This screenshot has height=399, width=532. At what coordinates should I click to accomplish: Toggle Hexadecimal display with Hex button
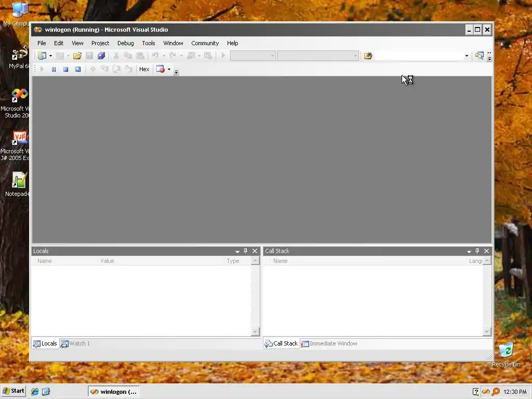tap(144, 69)
